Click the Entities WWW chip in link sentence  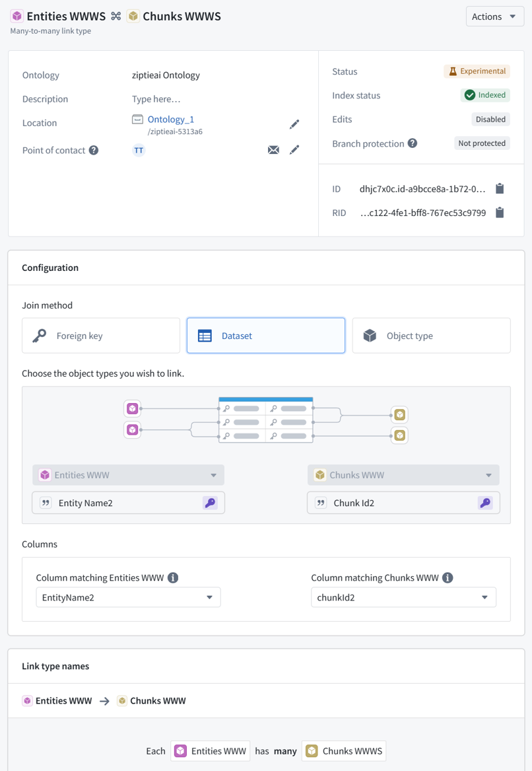pos(211,751)
